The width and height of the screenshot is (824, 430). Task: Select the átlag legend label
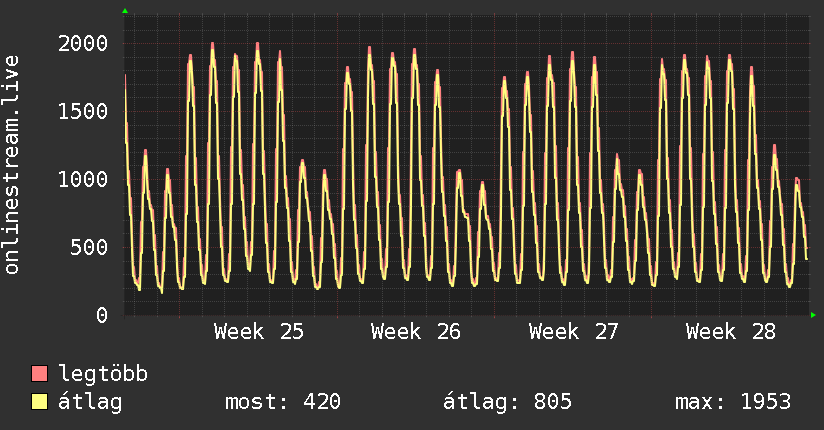pos(90,402)
